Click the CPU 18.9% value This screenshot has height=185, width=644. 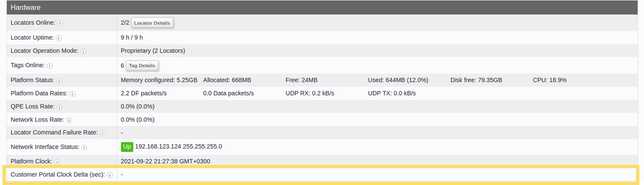click(x=549, y=80)
